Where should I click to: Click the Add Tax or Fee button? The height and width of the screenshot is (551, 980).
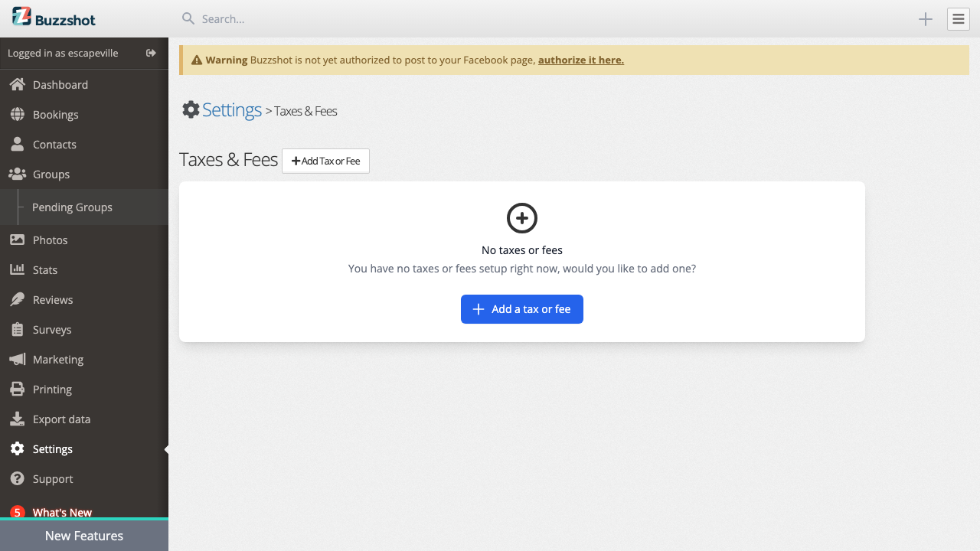(x=325, y=161)
